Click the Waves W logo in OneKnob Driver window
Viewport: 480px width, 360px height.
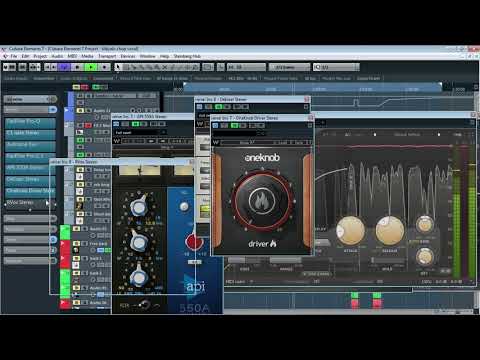pyautogui.click(x=216, y=142)
